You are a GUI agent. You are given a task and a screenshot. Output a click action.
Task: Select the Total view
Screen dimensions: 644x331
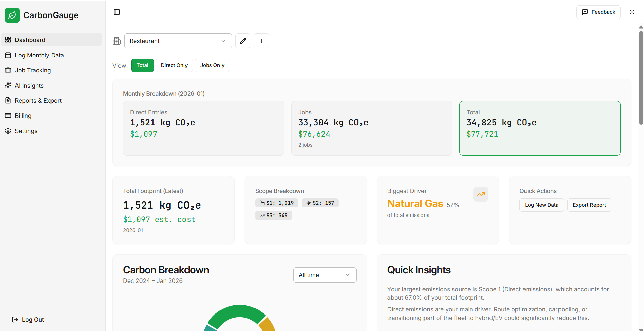click(142, 65)
